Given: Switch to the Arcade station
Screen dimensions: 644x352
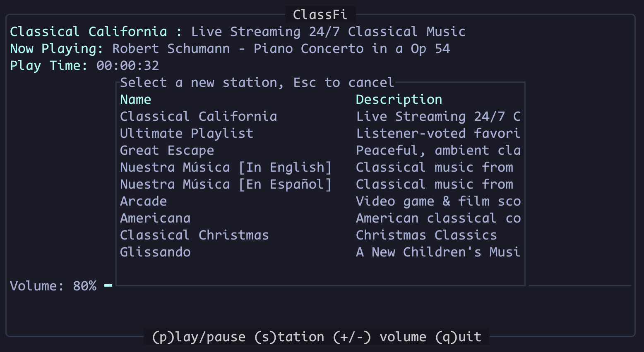Looking at the screenshot, I should (143, 201).
